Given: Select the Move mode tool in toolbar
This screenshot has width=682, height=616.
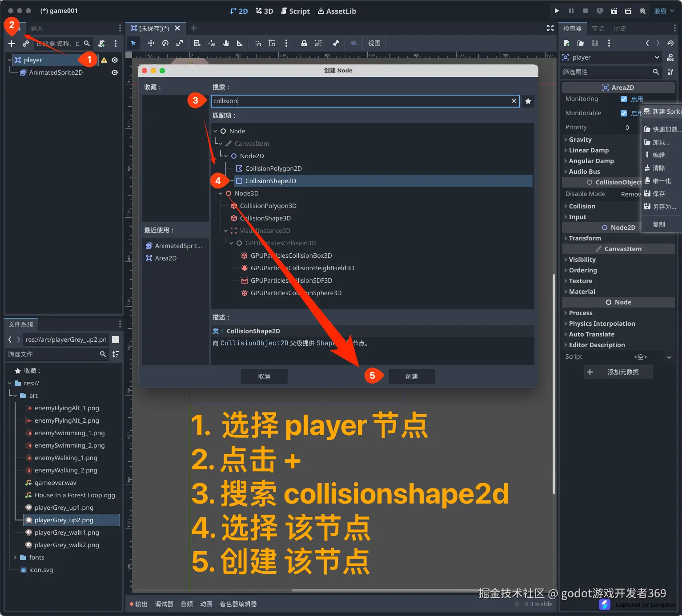Looking at the screenshot, I should (x=151, y=43).
